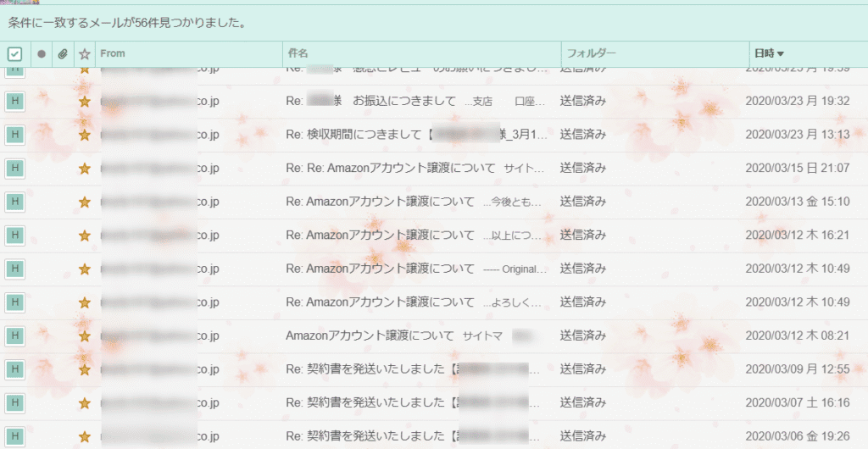The image size is (868, 449).
Task: Click the H avatar for the 03/12 08:21 email
Action: (14, 336)
